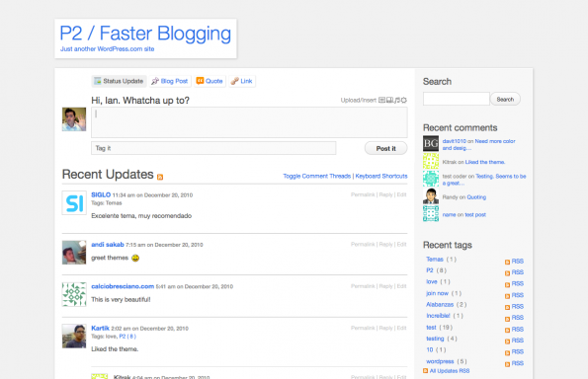Click the add video upload icon
Viewport: 588px width, 379px height.
pyautogui.click(x=390, y=100)
